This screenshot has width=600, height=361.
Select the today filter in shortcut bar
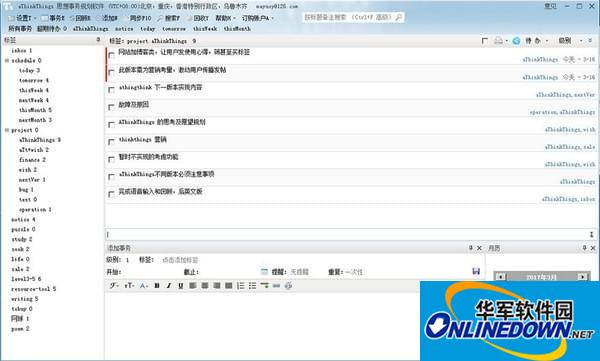(147, 29)
